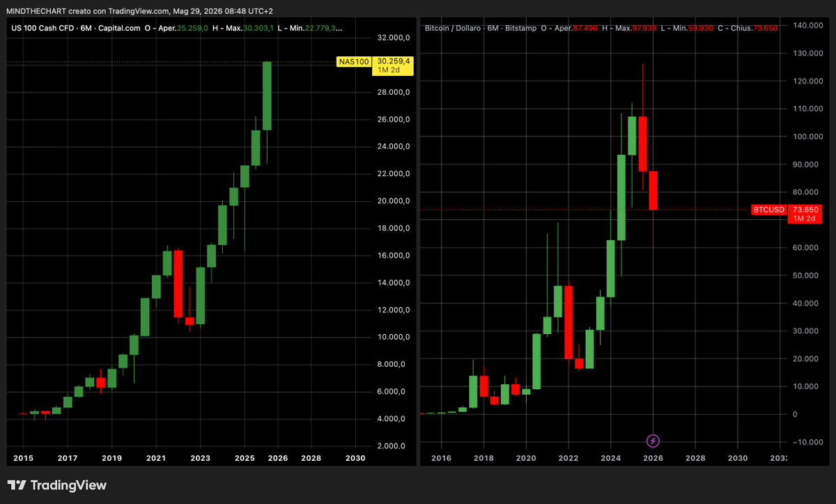Select the large red NAS100 candle of 2022
This screenshot has width=836, height=504.
(x=178, y=283)
